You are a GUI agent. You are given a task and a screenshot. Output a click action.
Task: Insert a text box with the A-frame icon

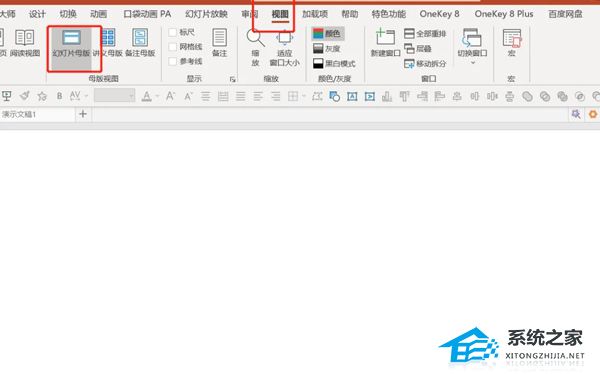(352, 96)
